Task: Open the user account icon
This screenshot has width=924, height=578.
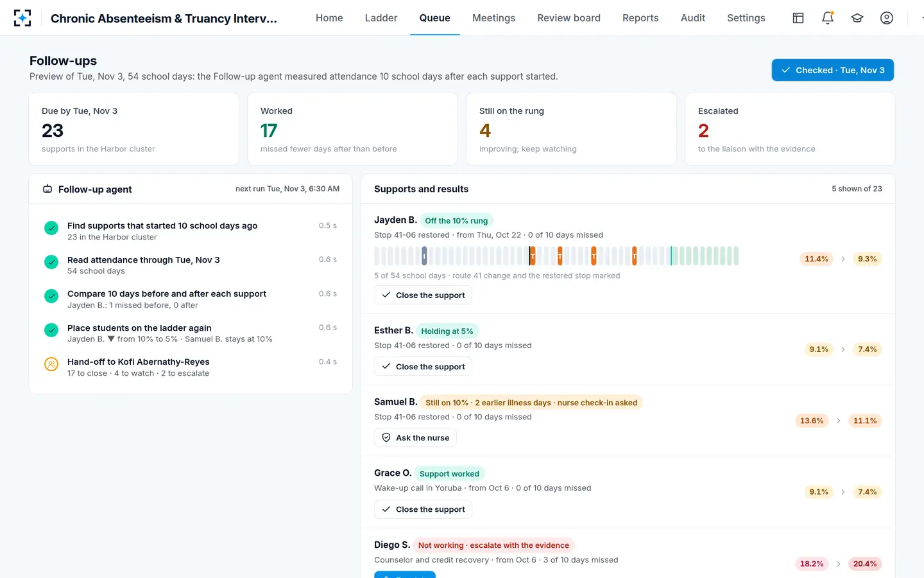Action: 887,18
